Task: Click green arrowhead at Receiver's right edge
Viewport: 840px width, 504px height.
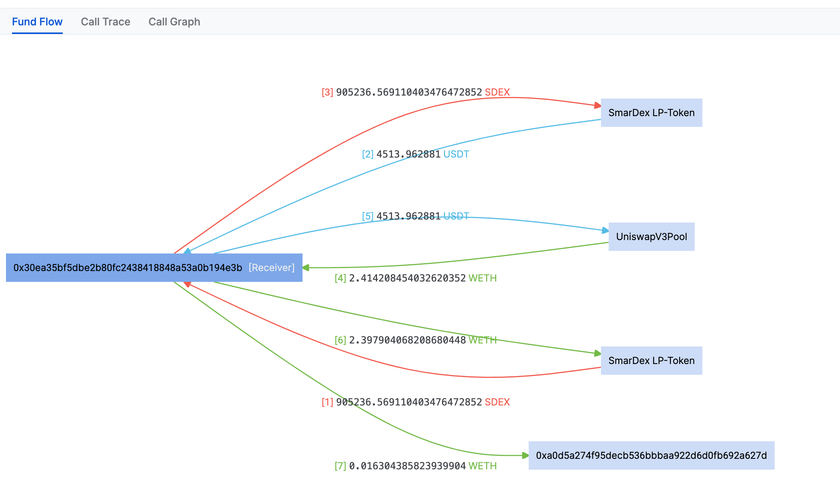Action: tap(306, 268)
